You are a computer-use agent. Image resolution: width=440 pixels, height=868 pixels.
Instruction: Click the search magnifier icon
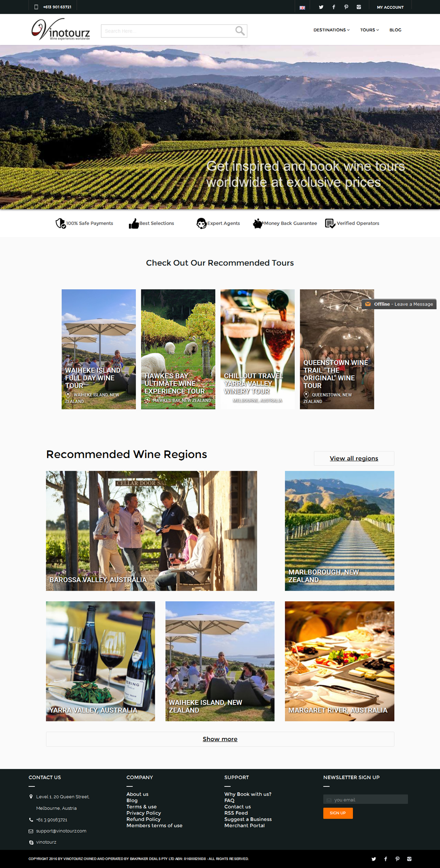click(240, 30)
